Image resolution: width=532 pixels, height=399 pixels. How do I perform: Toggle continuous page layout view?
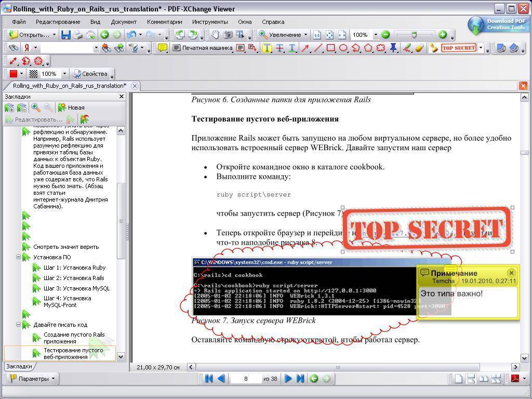tap(471, 379)
